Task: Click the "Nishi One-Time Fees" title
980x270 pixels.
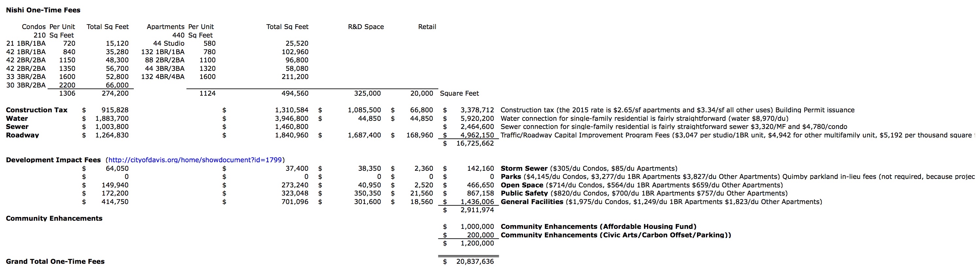Action: tap(43, 10)
